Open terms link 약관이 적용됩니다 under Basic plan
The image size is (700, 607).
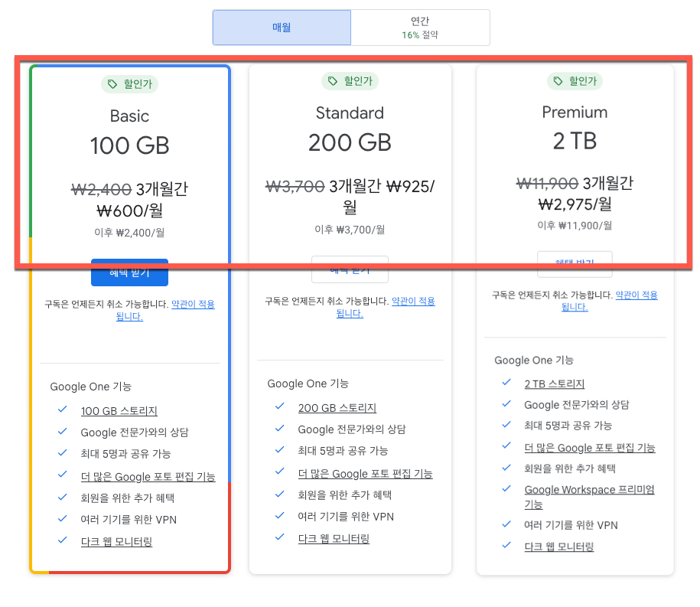point(165,310)
